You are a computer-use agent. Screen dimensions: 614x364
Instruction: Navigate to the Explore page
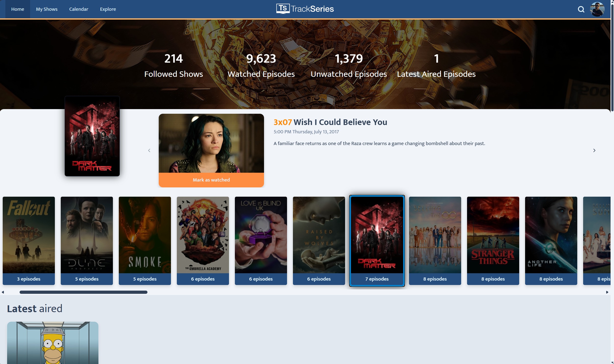click(x=108, y=9)
